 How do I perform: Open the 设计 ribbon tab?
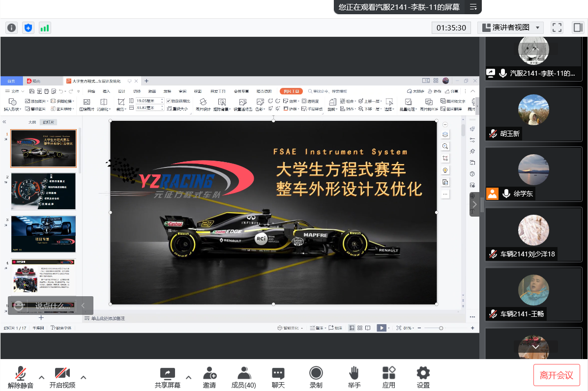(121, 91)
